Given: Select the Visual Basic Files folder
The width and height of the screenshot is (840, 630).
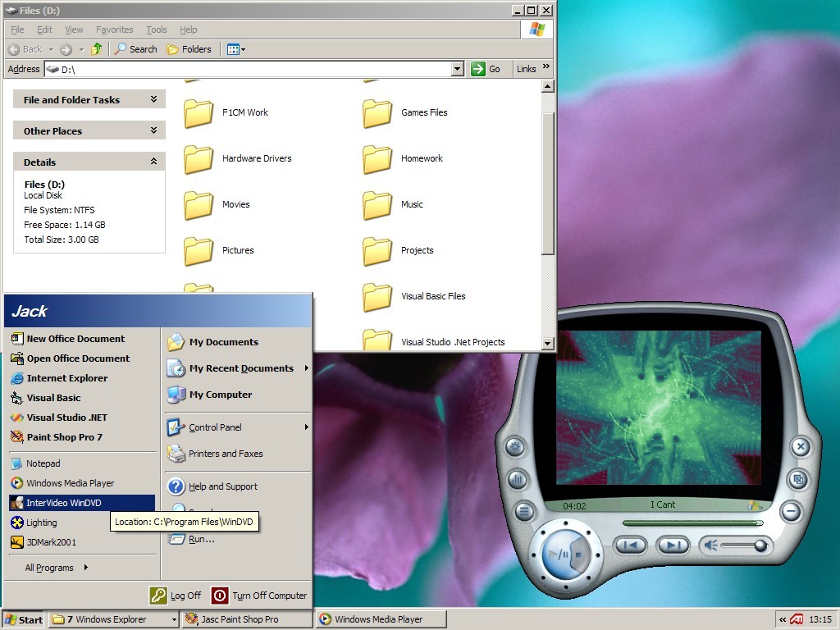Looking at the screenshot, I should pos(414,297).
